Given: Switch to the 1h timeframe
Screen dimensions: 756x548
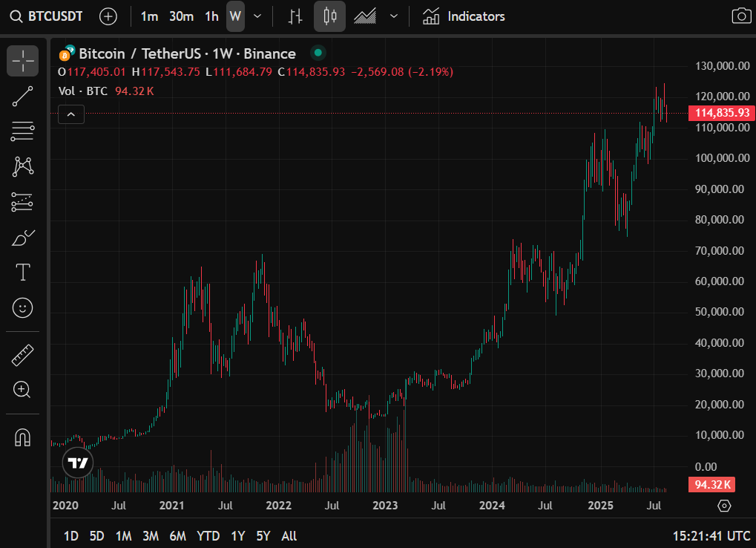Looking at the screenshot, I should pos(211,16).
